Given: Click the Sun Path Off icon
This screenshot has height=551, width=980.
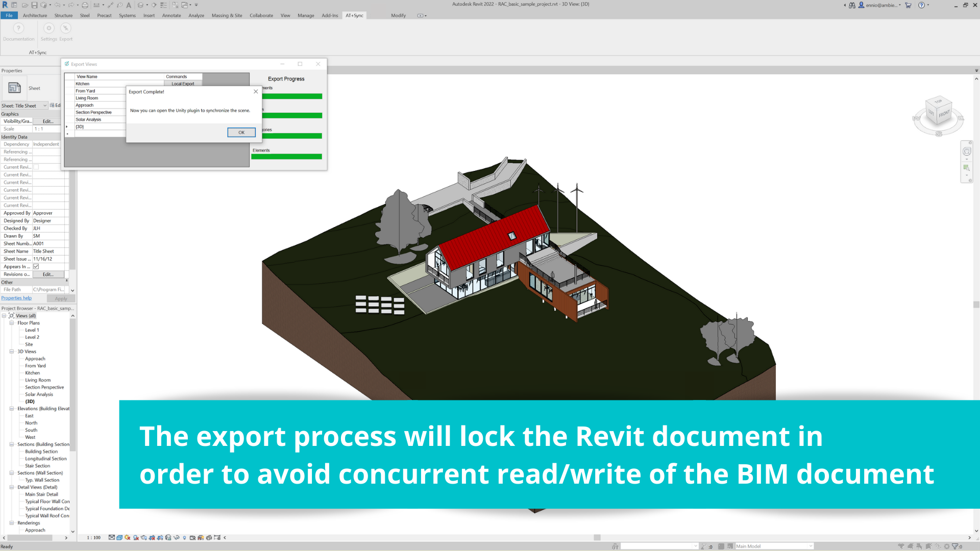Looking at the screenshot, I should pyautogui.click(x=128, y=538).
